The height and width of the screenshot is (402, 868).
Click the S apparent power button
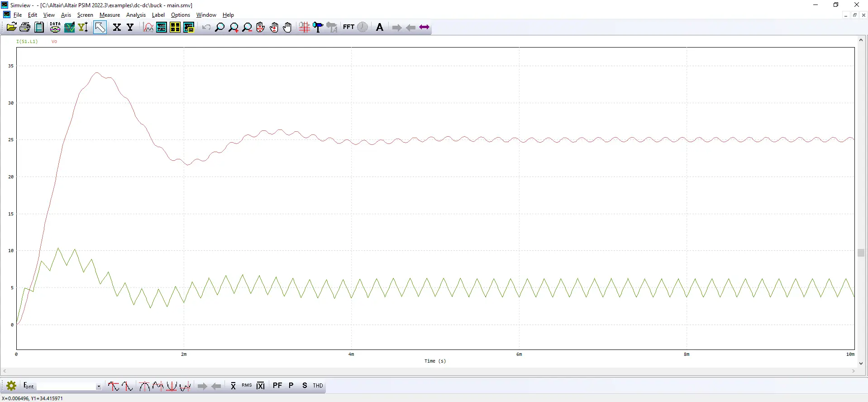pos(305,386)
